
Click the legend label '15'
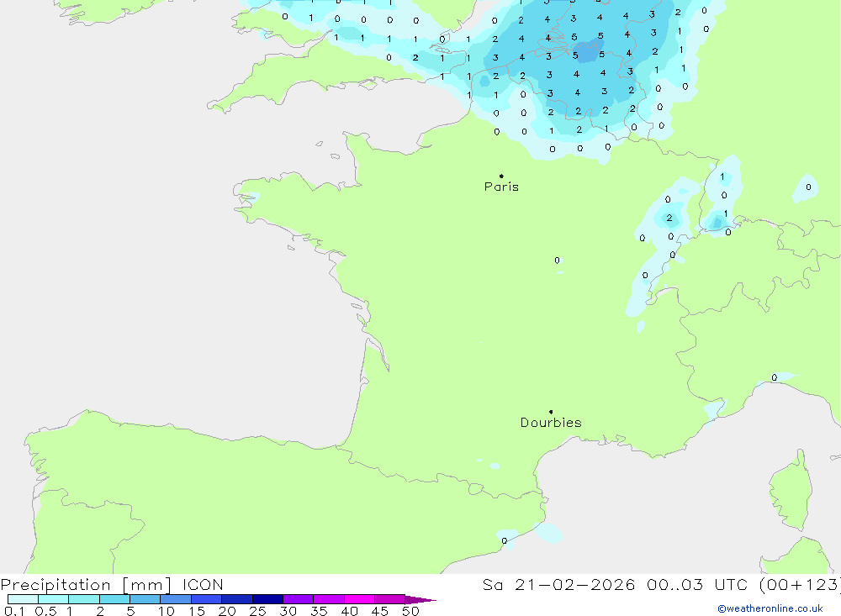[x=197, y=611]
